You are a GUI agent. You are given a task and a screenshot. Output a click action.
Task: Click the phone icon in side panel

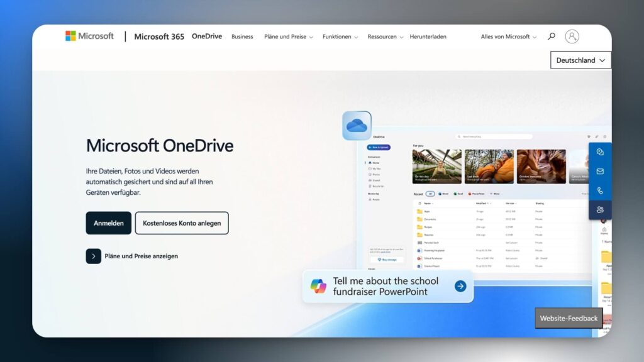click(x=600, y=191)
